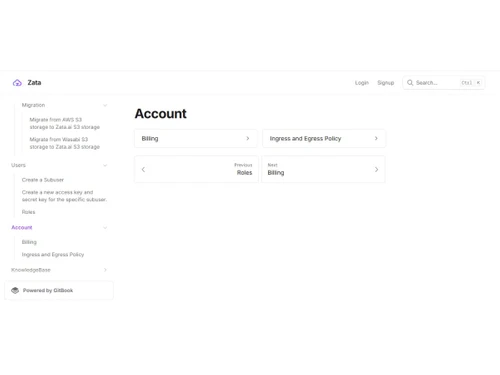Open Migrate from AWS S3 storage page
The height and width of the screenshot is (375, 500).
point(65,123)
